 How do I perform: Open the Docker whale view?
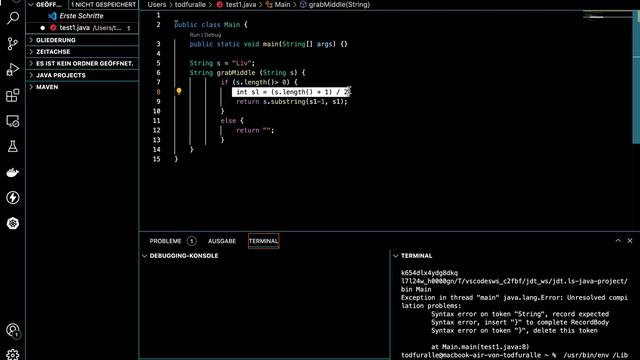tap(13, 172)
